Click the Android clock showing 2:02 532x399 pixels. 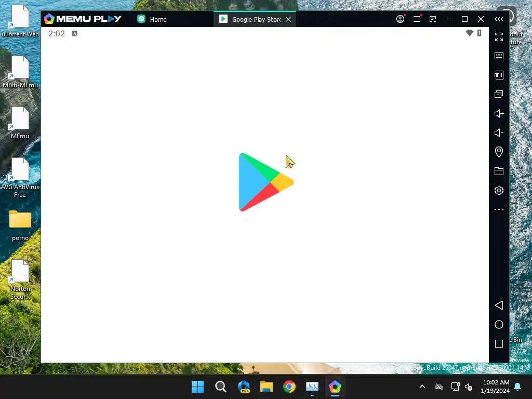tap(56, 33)
